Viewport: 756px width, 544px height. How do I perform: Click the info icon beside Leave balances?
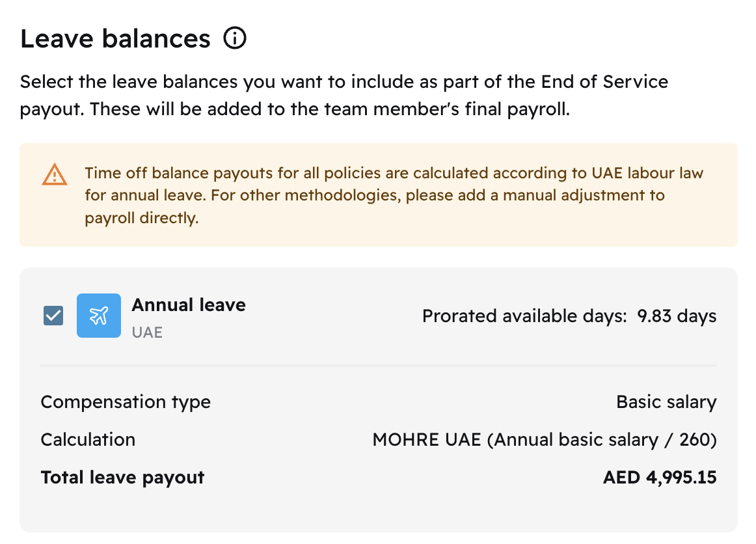235,39
